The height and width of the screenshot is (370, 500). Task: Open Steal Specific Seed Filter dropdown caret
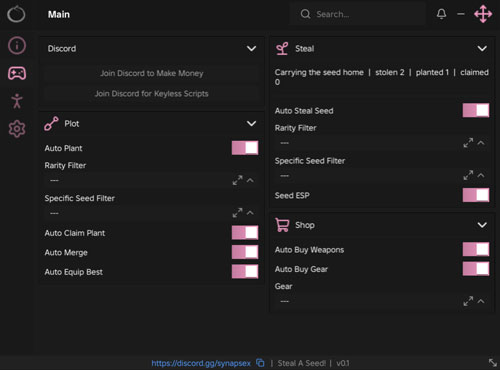point(481,175)
